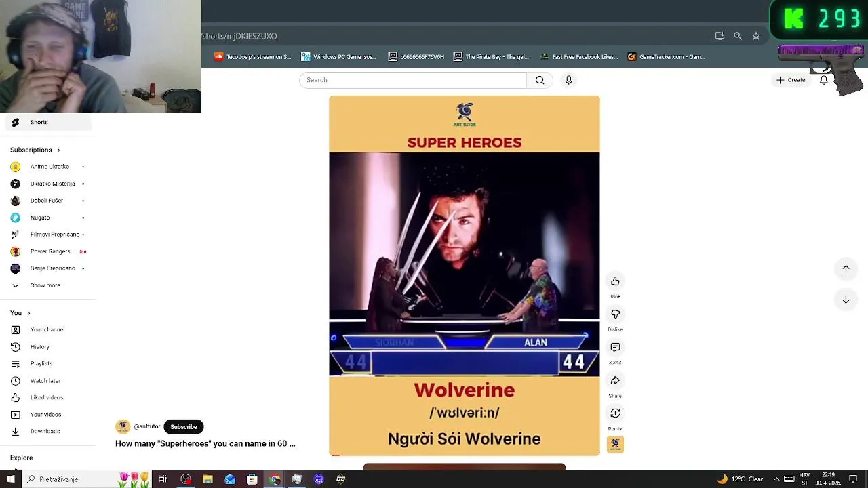The image size is (868, 488).
Task: Click the browser address bar URL
Action: pos(240,36)
